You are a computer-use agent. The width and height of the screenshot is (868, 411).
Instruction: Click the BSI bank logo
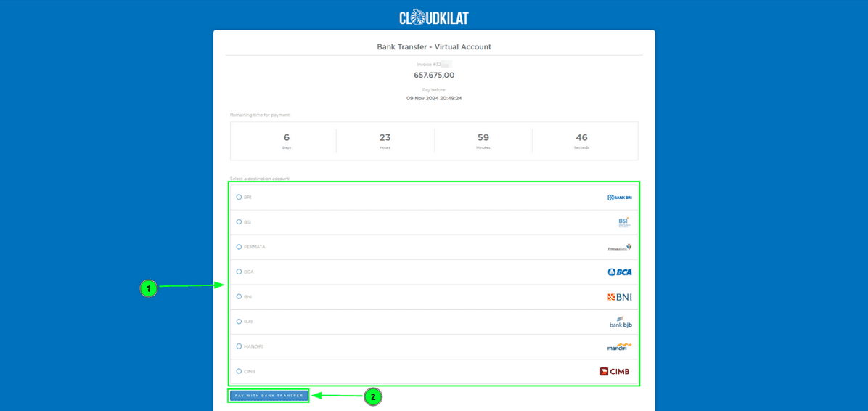point(623,222)
